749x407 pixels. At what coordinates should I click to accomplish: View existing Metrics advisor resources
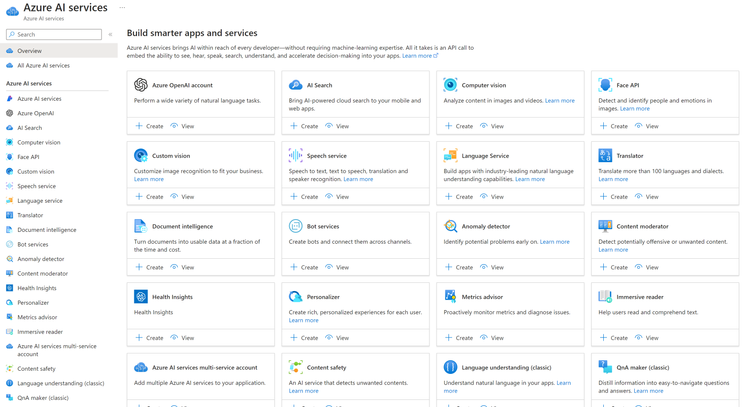[x=491, y=338]
